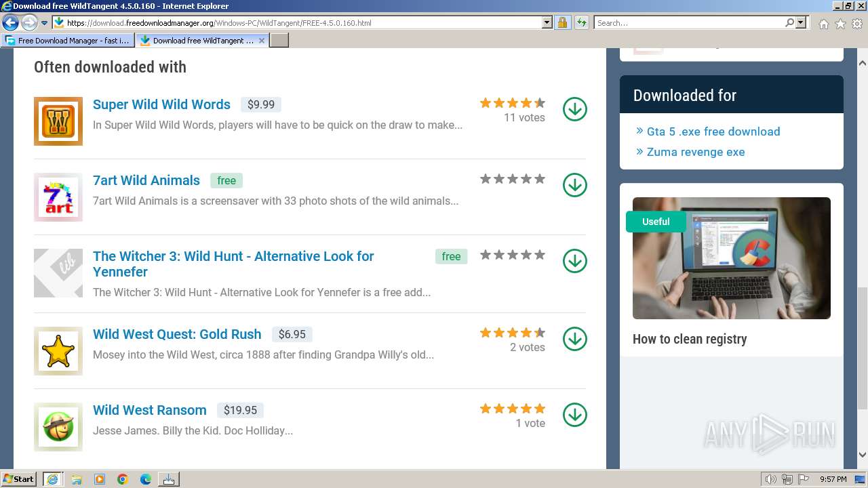Open the recent pages dropdown arrow
This screenshot has height=488, width=868.
[x=44, y=22]
